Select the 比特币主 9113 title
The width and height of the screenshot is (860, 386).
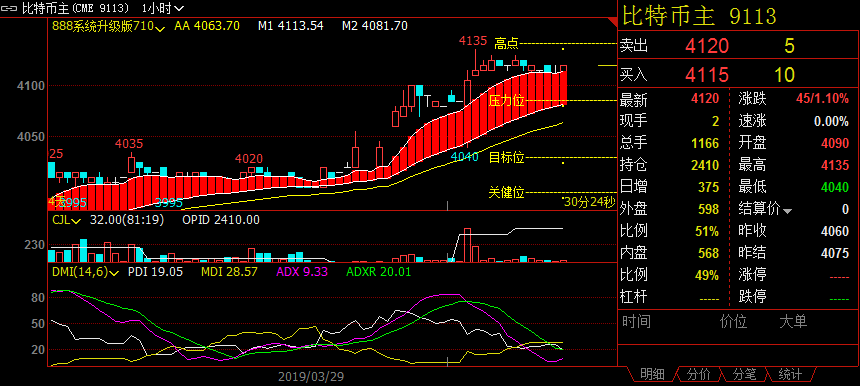698,16
